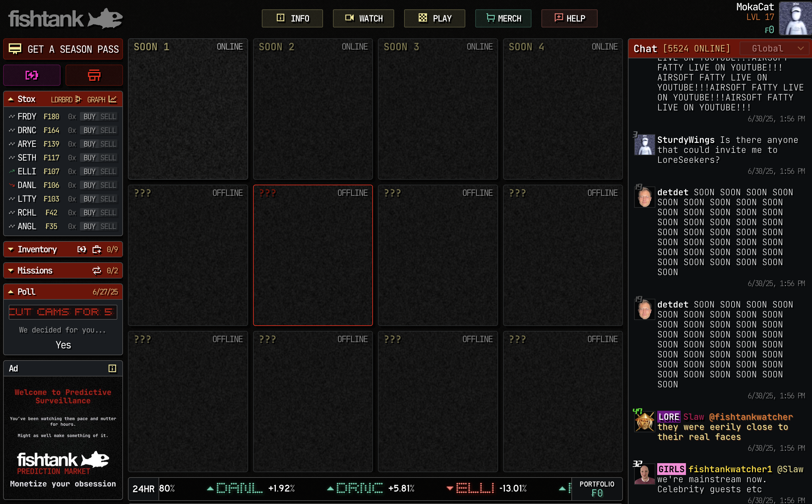The height and width of the screenshot is (504, 812).
Task: Click GET A SEASON PASS
Action: click(63, 49)
